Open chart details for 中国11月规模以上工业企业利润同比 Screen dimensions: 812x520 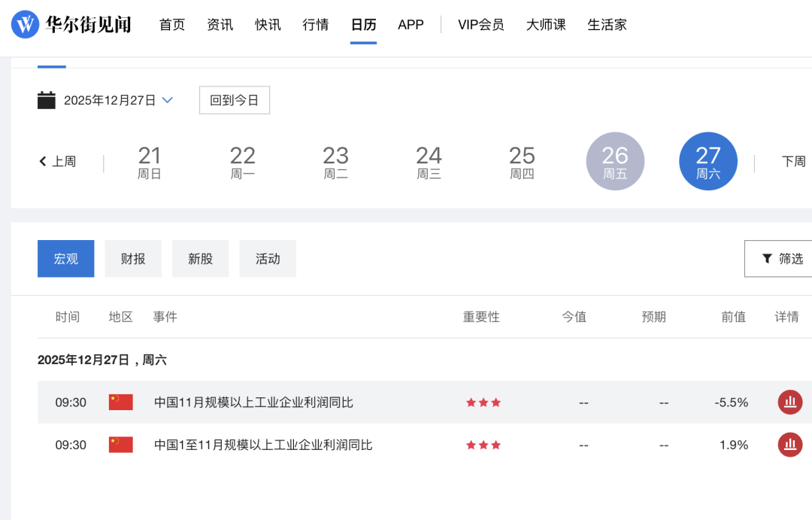coord(789,403)
